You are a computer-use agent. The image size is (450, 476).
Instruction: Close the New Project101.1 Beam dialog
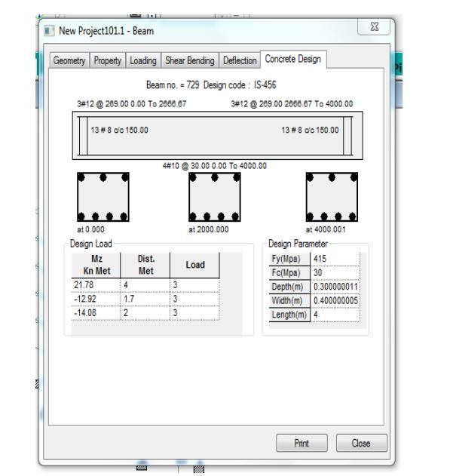(x=374, y=26)
